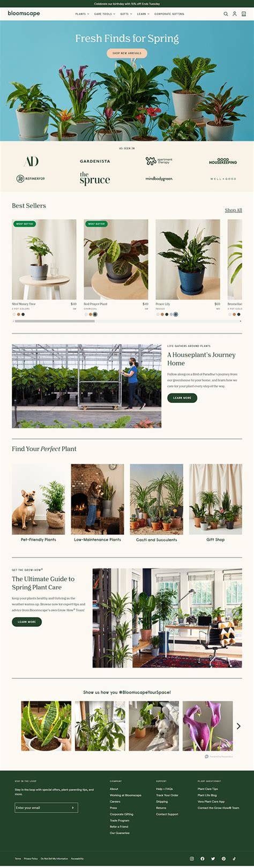The height and width of the screenshot is (868, 254).
Task: View the shopping cart icon
Action: [244, 14]
